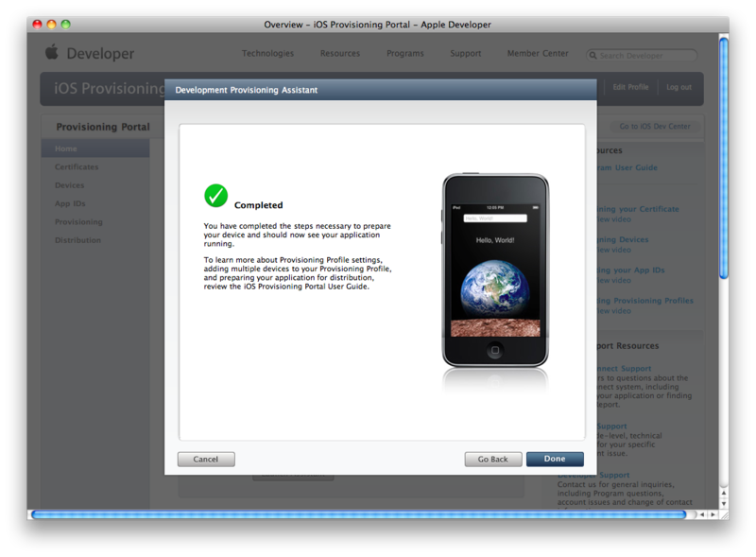Open the Support menu
756x557 pixels.
(465, 53)
